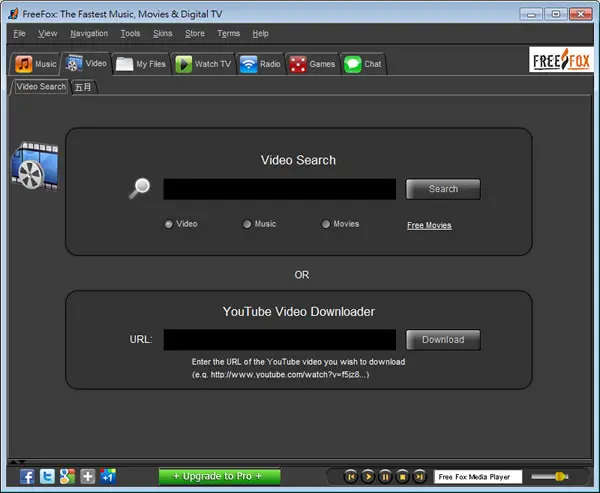Screen dimensions: 600x493
Task: Click the YouTube URL input field
Action: coord(280,340)
